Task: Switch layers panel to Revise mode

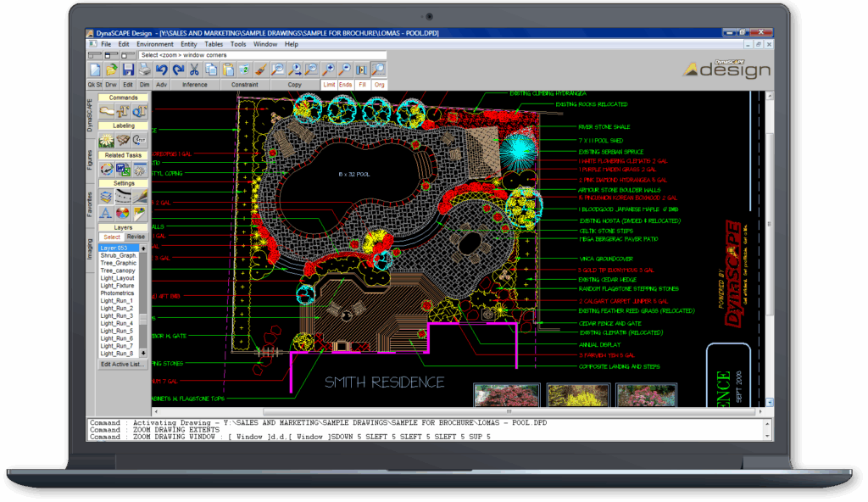Action: pyautogui.click(x=136, y=237)
